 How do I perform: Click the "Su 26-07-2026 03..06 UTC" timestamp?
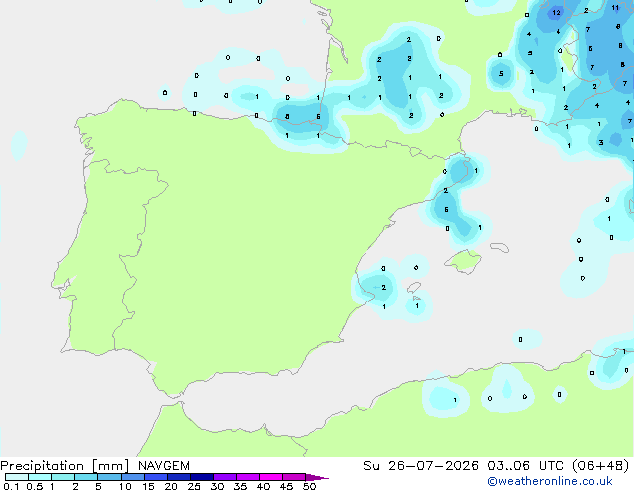pyautogui.click(x=463, y=466)
